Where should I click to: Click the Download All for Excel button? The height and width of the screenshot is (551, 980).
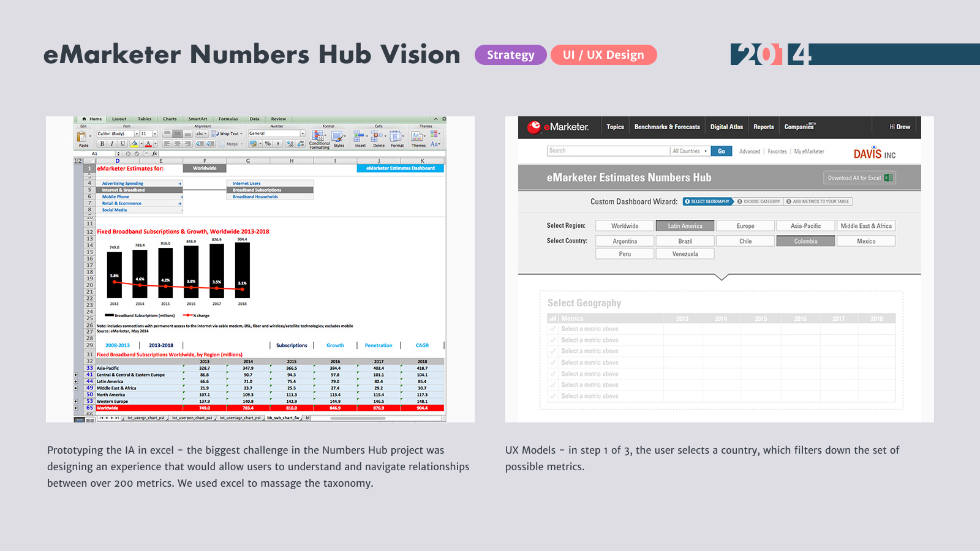coord(859,178)
